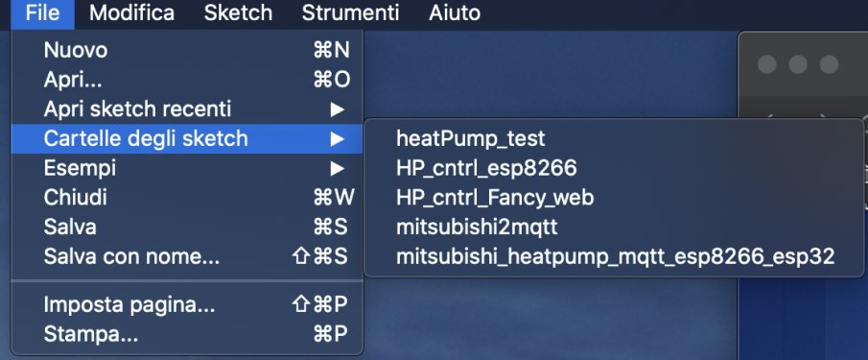Open the mitsubishi2mqtt sketch
This screenshot has height=360, width=868.
click(x=614, y=228)
